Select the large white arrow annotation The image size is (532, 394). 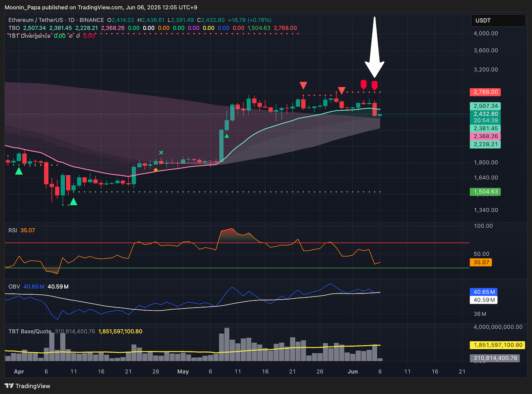click(x=375, y=47)
